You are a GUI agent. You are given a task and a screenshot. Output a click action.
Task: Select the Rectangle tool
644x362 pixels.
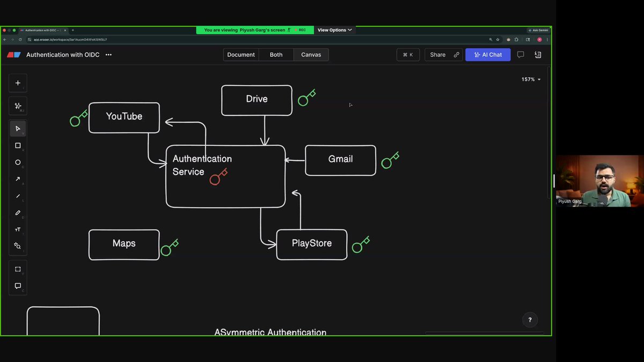pos(18,145)
